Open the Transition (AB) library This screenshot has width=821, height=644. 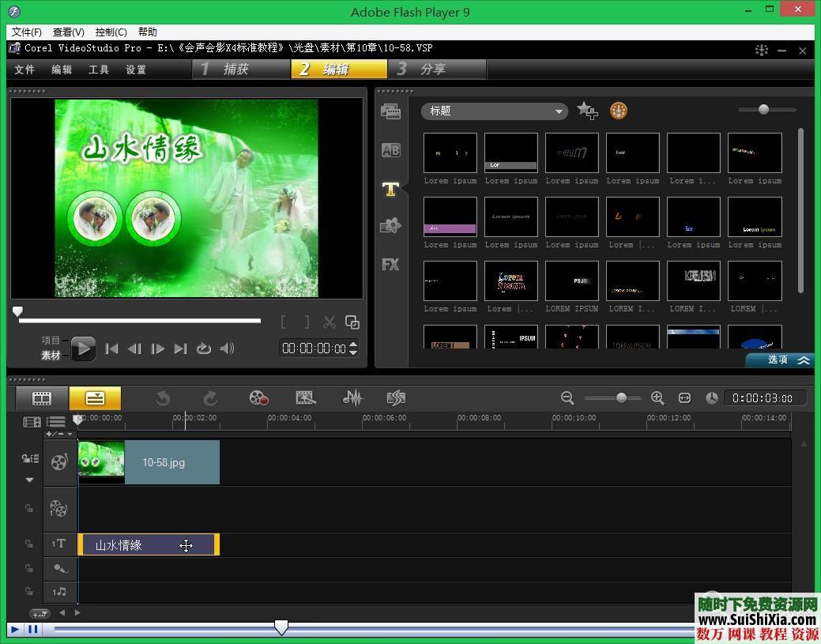pyautogui.click(x=390, y=150)
